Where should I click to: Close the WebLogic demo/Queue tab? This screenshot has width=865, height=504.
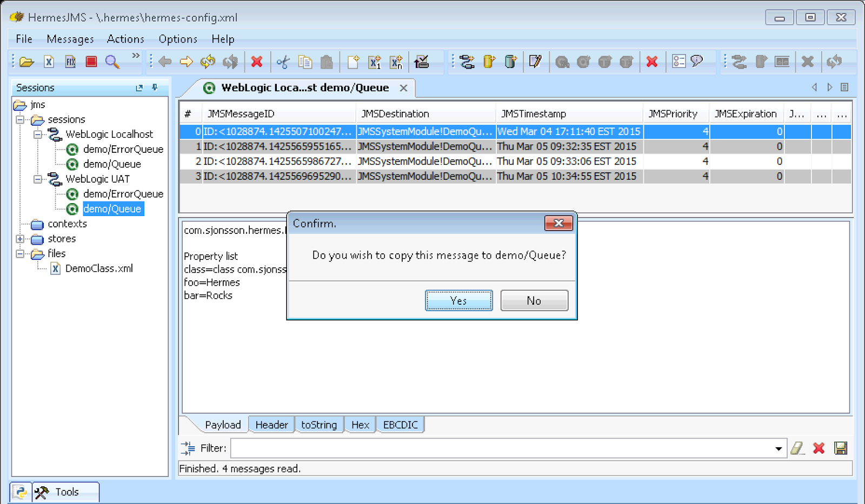(x=403, y=88)
